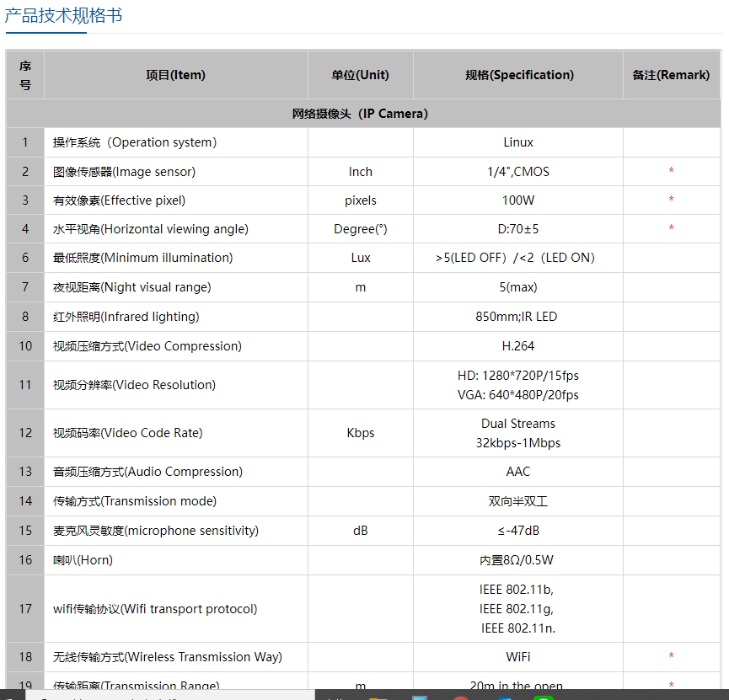Click the HD: 1280*720P/15fps resolution text

(517, 376)
